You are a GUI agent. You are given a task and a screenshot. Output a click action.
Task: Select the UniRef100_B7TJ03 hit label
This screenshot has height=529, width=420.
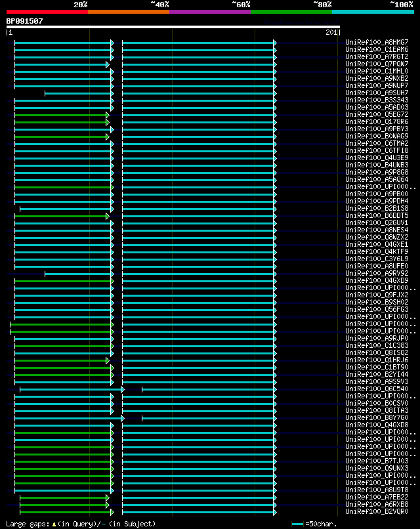[377, 461]
